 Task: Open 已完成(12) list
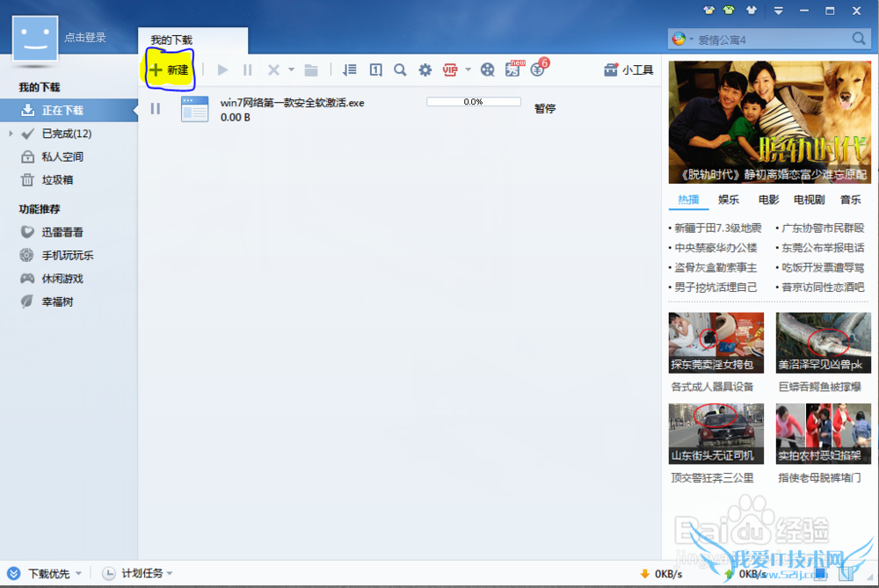(66, 134)
